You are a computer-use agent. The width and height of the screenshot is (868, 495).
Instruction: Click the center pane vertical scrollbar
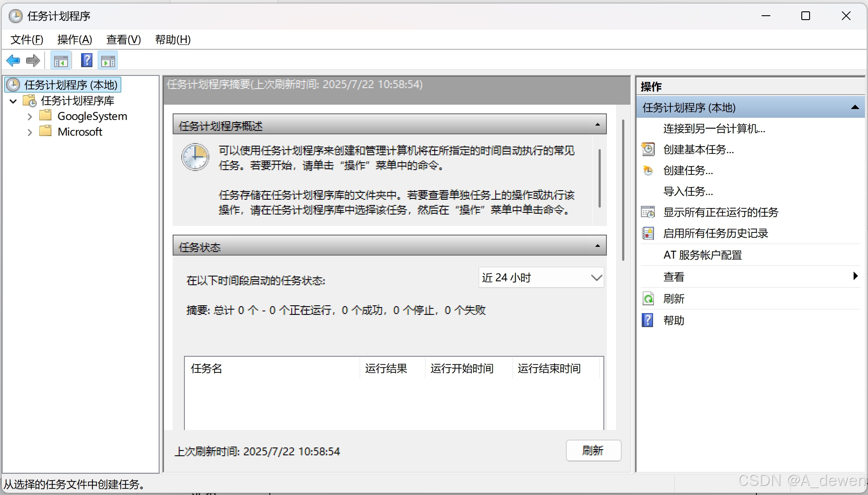point(623,190)
